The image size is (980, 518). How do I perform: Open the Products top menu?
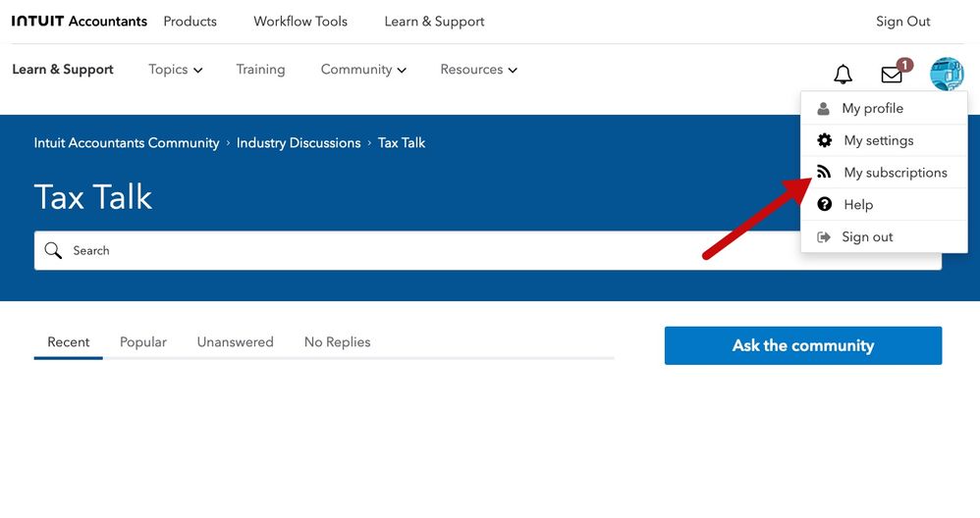point(190,22)
